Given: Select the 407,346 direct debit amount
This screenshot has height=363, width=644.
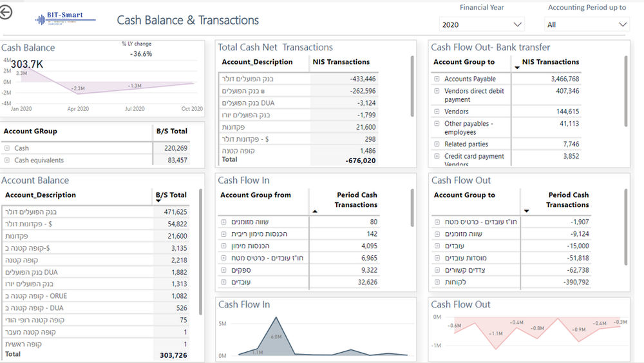Looking at the screenshot, I should coord(567,91).
